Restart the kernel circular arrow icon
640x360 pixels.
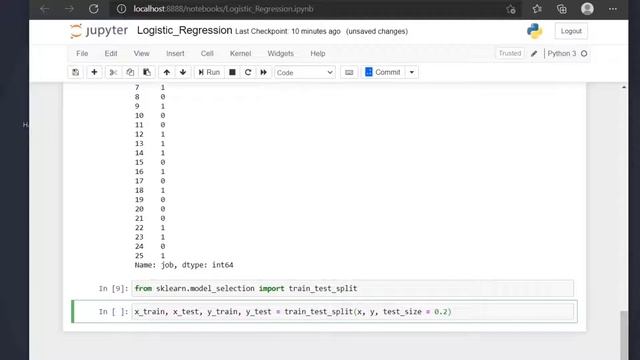point(248,72)
